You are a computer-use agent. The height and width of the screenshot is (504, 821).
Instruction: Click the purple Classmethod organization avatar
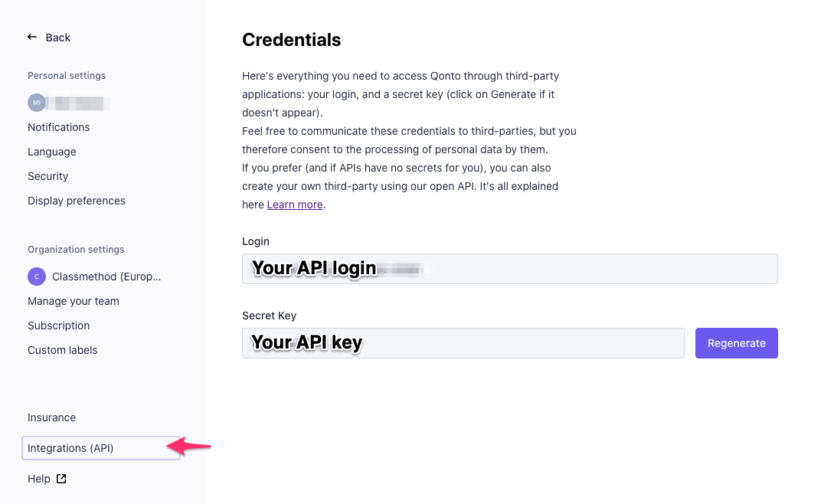click(x=37, y=277)
